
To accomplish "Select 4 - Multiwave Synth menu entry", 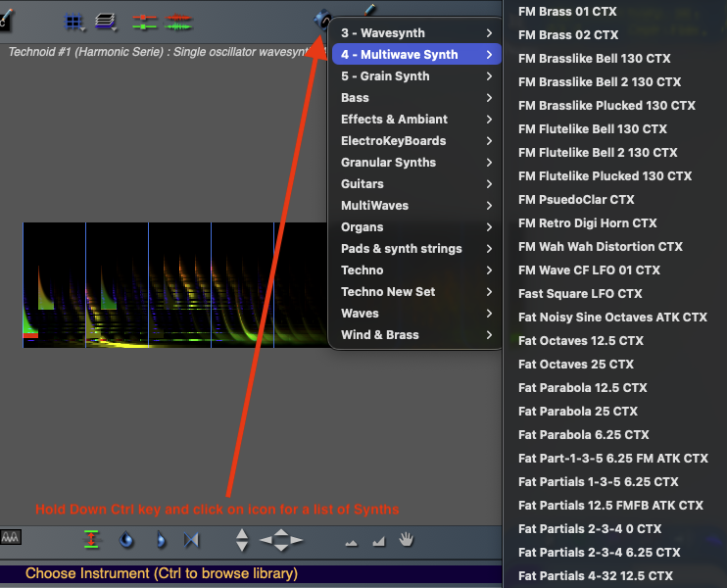I will coord(416,54).
